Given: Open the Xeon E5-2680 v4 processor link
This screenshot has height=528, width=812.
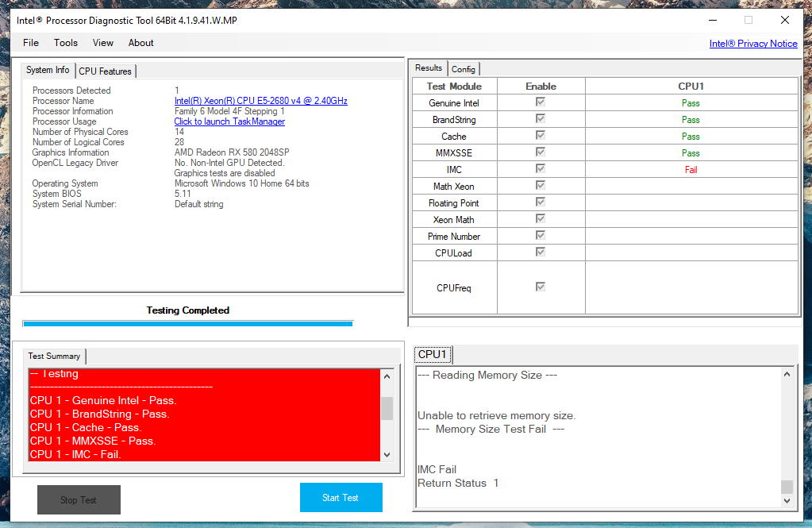Looking at the screenshot, I should tap(261, 101).
